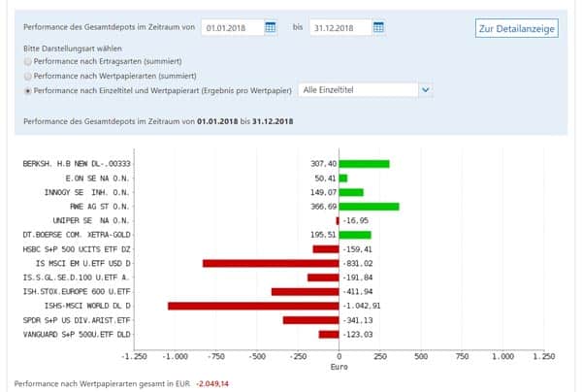Click the red IS.S.GL.SE.D.100 bar
This screenshot has height=392, width=582.
[323, 278]
